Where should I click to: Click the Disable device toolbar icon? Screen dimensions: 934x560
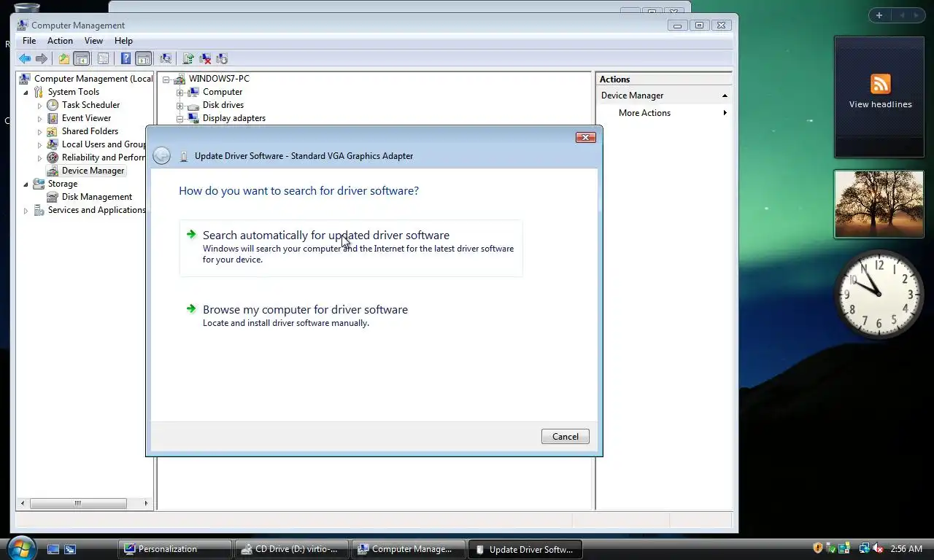[x=222, y=59]
